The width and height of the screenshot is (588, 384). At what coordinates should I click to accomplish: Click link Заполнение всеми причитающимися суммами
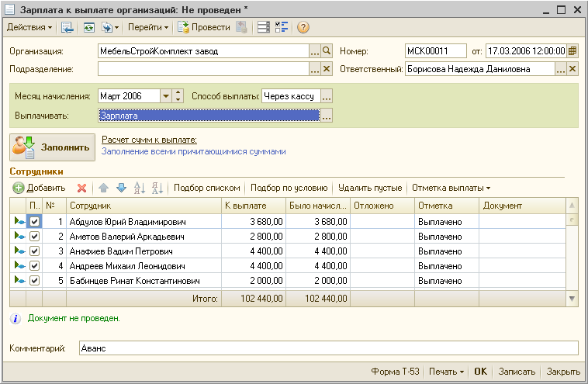[193, 151]
